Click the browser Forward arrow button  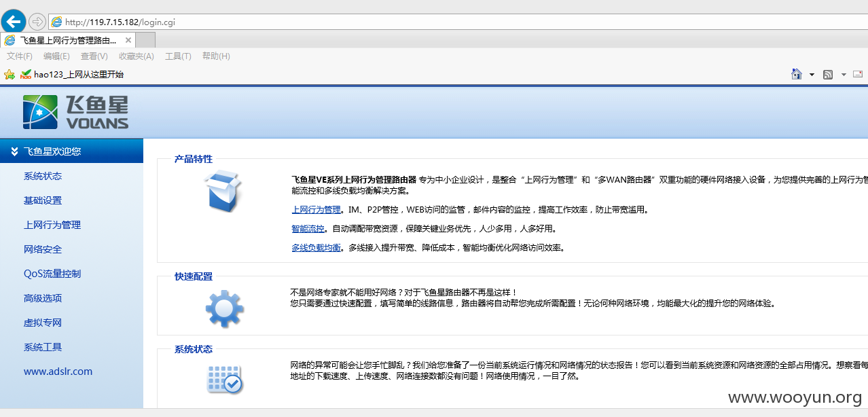[x=37, y=22]
